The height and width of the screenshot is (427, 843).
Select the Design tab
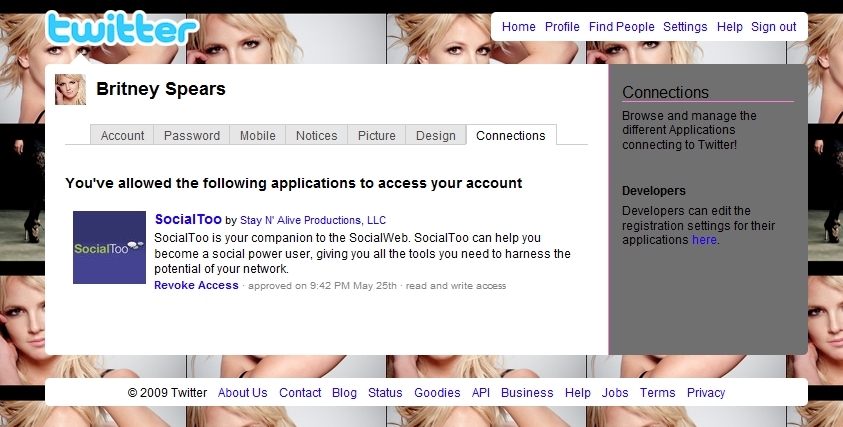pyautogui.click(x=435, y=136)
